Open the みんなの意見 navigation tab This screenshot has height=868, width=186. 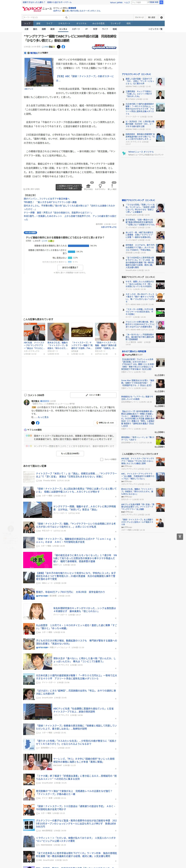98,24
